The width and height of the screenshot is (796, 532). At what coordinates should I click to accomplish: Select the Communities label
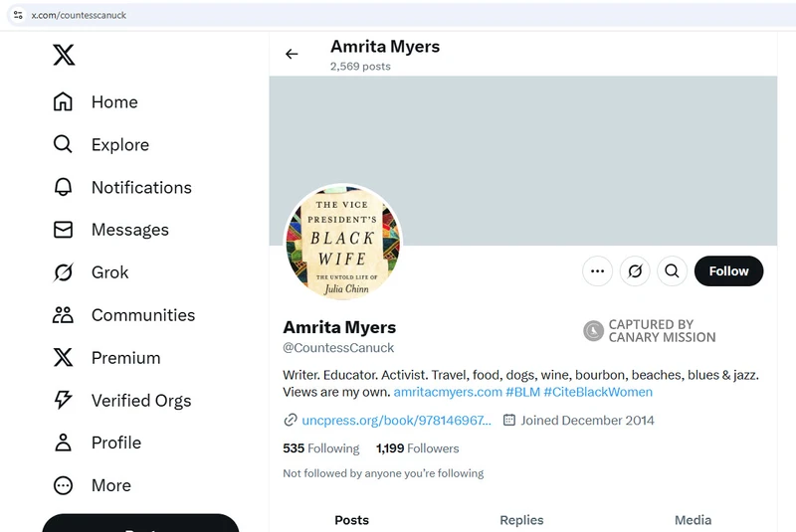pyautogui.click(x=143, y=315)
